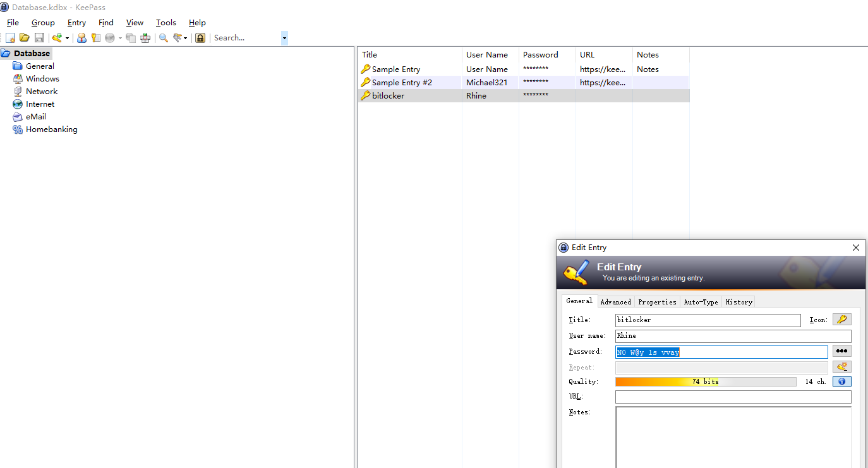Select the Sample Entry row
This screenshot has height=468, width=868.
click(524, 69)
